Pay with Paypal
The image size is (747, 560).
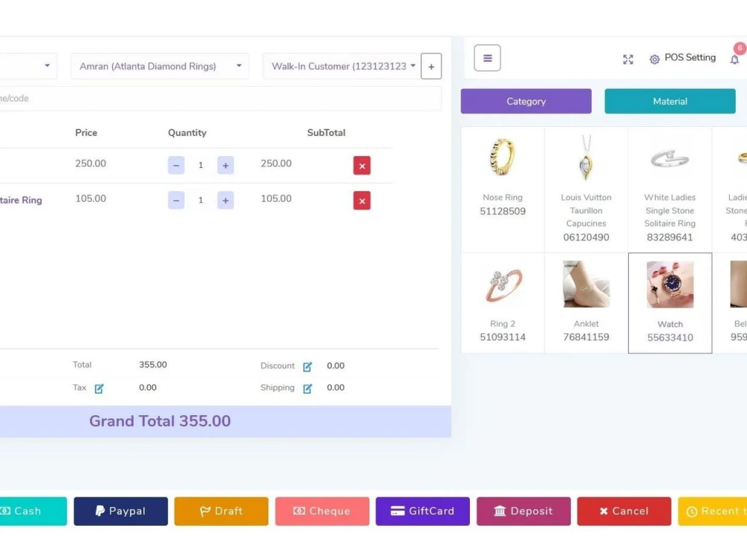tap(120, 511)
